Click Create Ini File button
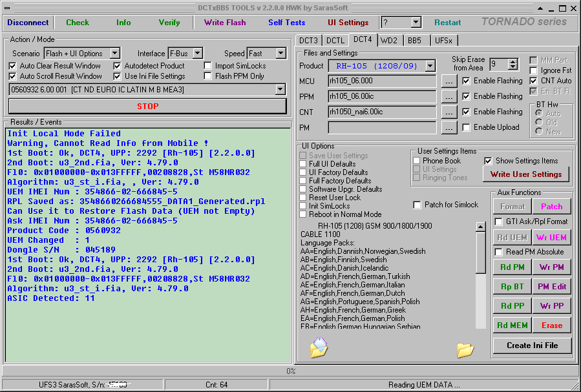 (x=532, y=346)
